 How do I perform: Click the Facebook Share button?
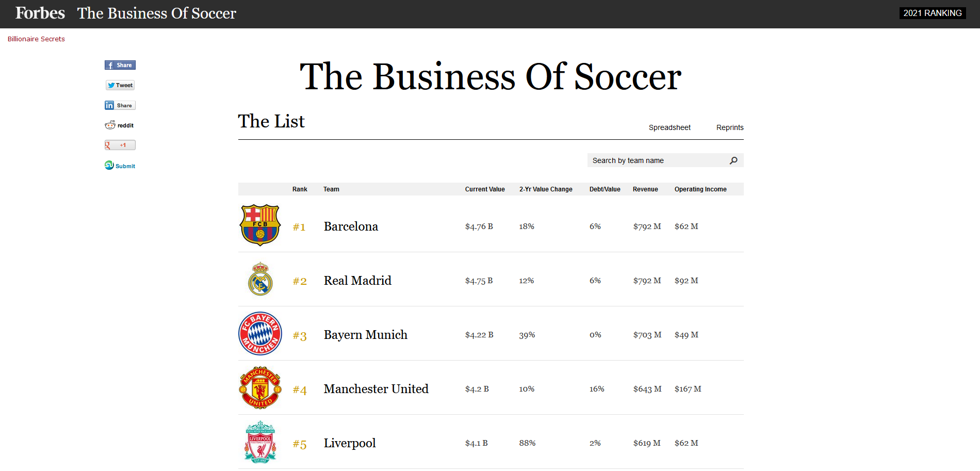click(120, 65)
